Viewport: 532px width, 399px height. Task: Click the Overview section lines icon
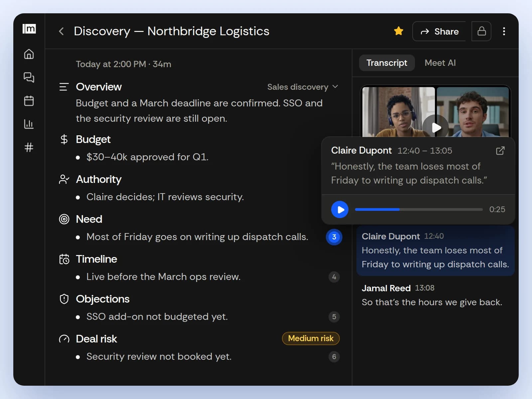(x=64, y=87)
